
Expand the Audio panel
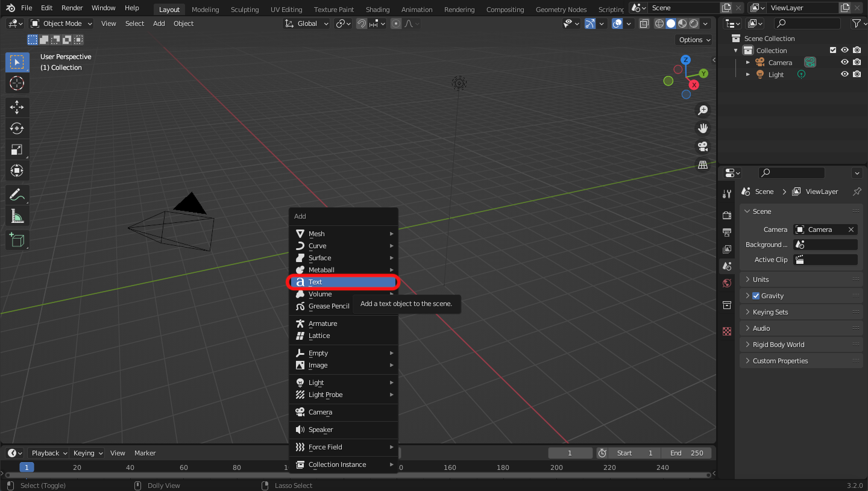801,328
